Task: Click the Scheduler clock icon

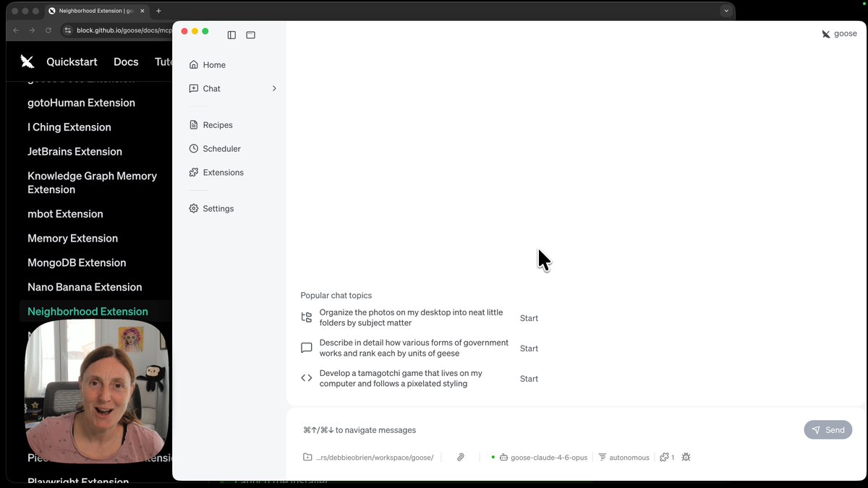Action: coord(193,148)
